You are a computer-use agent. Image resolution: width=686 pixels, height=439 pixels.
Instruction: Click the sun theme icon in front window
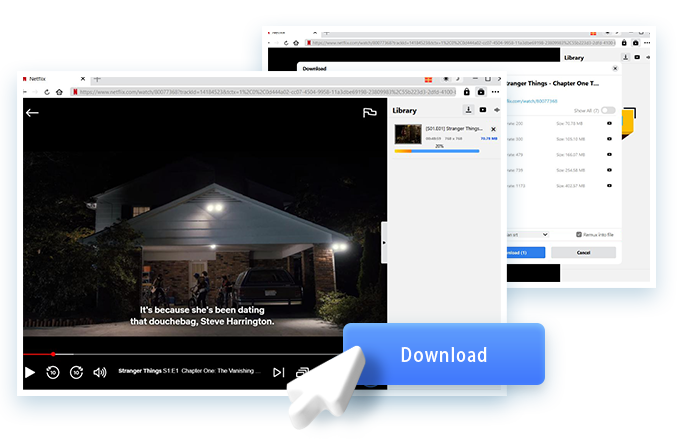click(446, 79)
